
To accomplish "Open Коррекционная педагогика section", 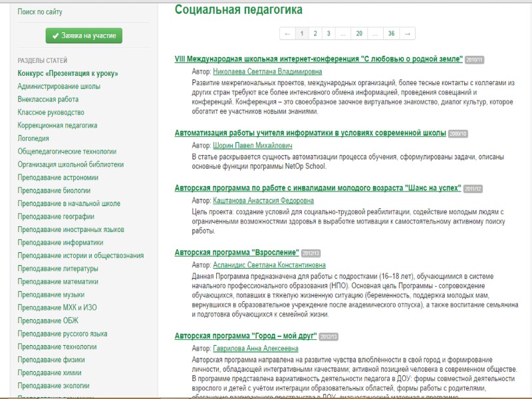I will [57, 125].
